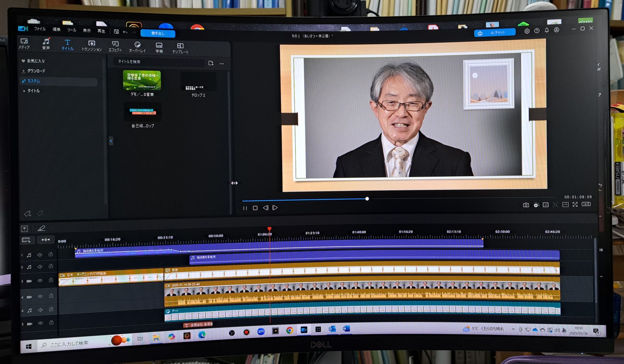This screenshot has width=624, height=364.
Task: Pause the preview playback
Action: tap(245, 208)
